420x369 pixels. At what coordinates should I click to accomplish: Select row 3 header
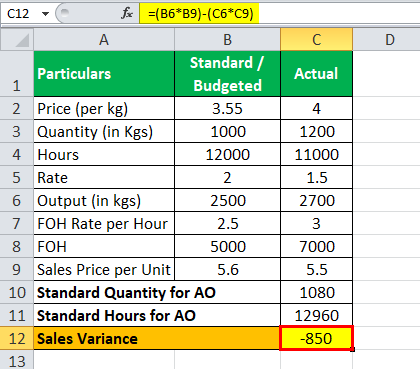17,131
